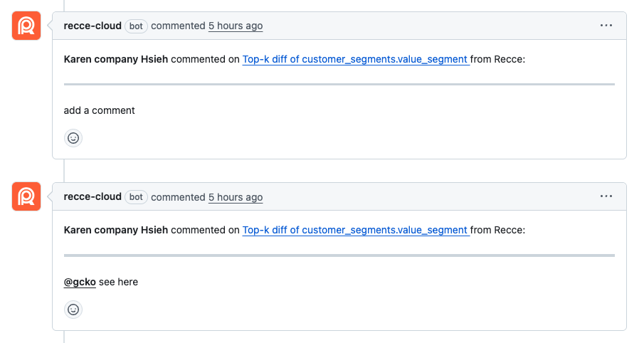644x343 pixels.
Task: Click "5 hours ago" timestamp on the @gcko comment
Action: click(236, 197)
